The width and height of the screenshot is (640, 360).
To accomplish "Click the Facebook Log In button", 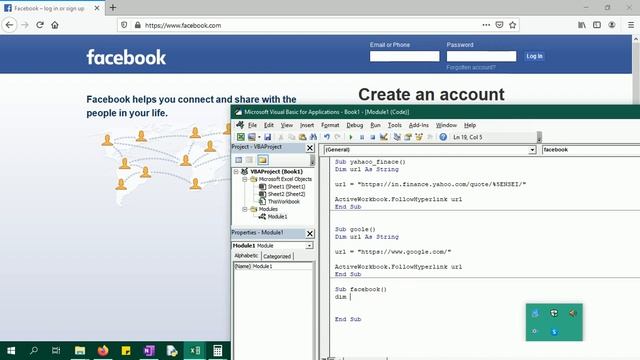I will coord(534,56).
